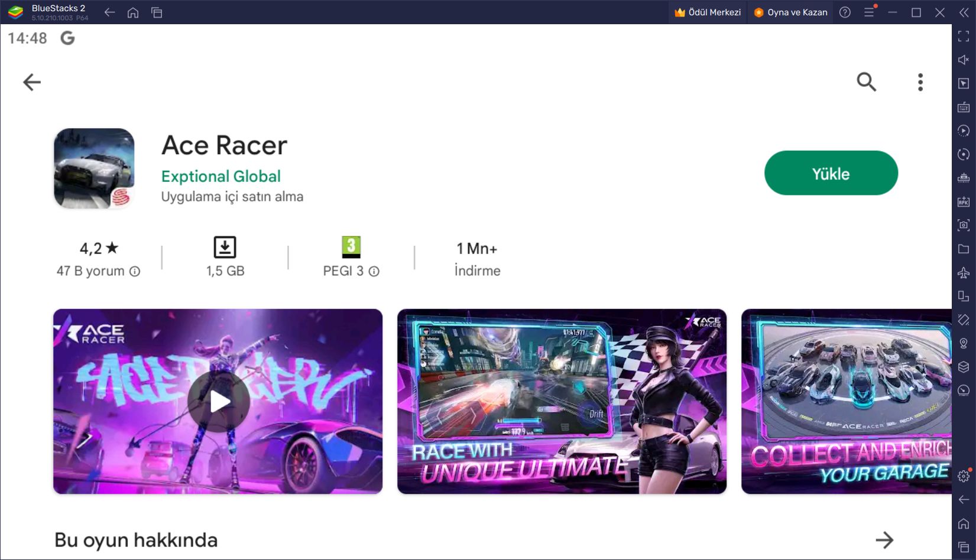Image resolution: width=976 pixels, height=560 pixels.
Task: Show info about 47 B yorum ratings
Action: [135, 271]
